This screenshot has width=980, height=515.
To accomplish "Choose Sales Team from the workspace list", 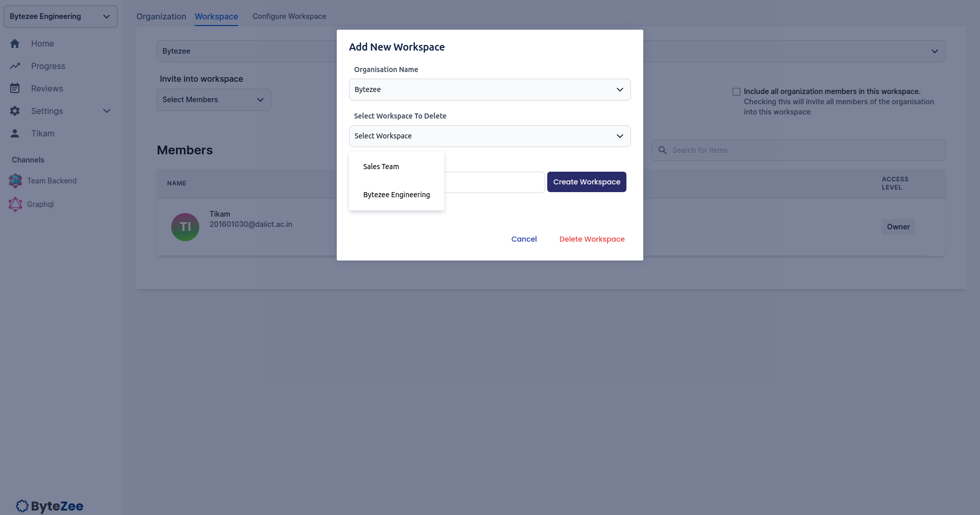I will [396, 167].
